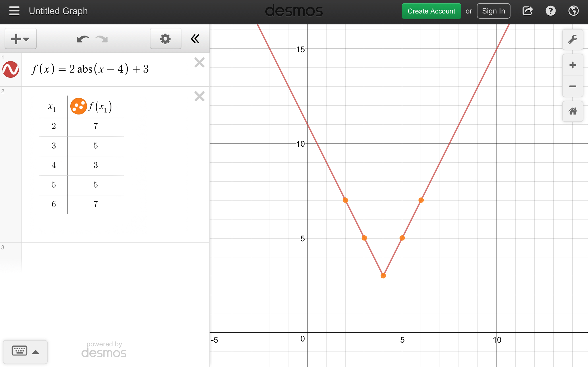The height and width of the screenshot is (367, 588).
Task: Open the share graph icon
Action: pos(527,11)
